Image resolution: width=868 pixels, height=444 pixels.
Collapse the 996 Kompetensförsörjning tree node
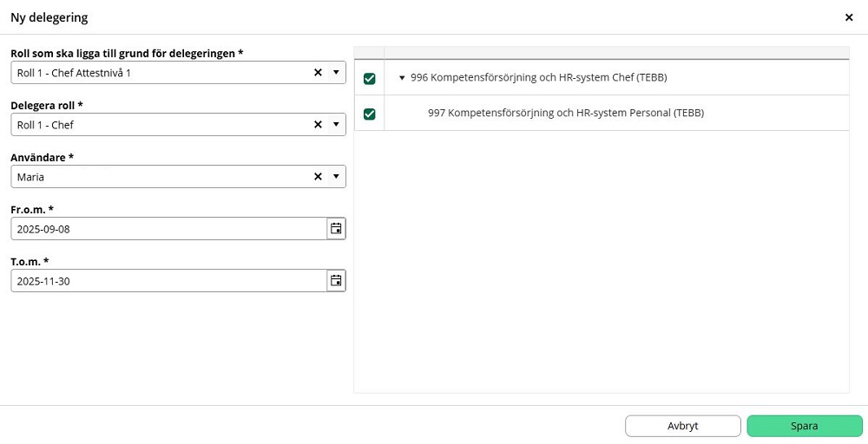click(x=402, y=78)
